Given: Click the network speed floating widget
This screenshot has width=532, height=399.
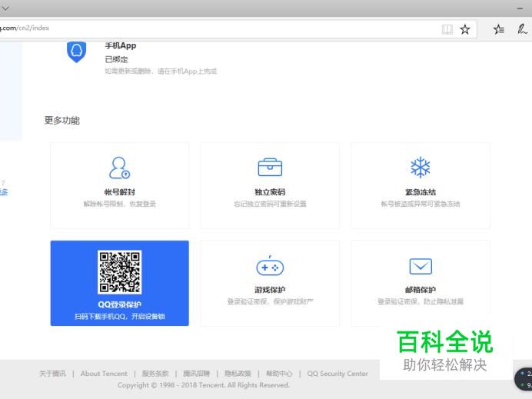Looking at the screenshot, I should coord(524,379).
